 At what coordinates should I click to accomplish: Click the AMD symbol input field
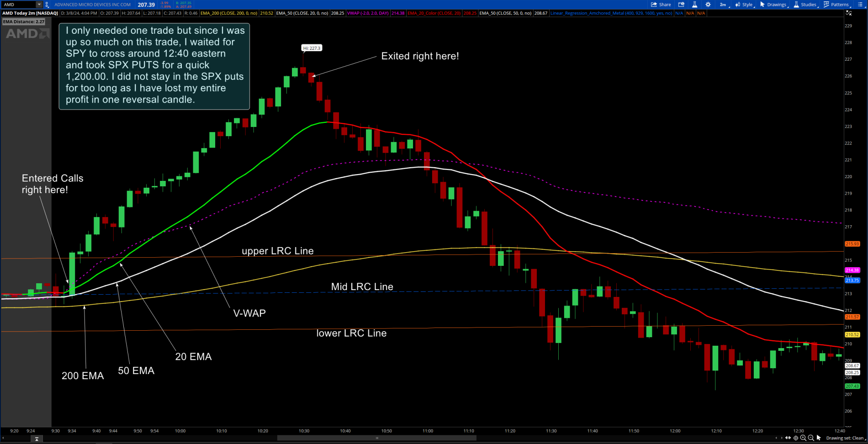tap(18, 5)
